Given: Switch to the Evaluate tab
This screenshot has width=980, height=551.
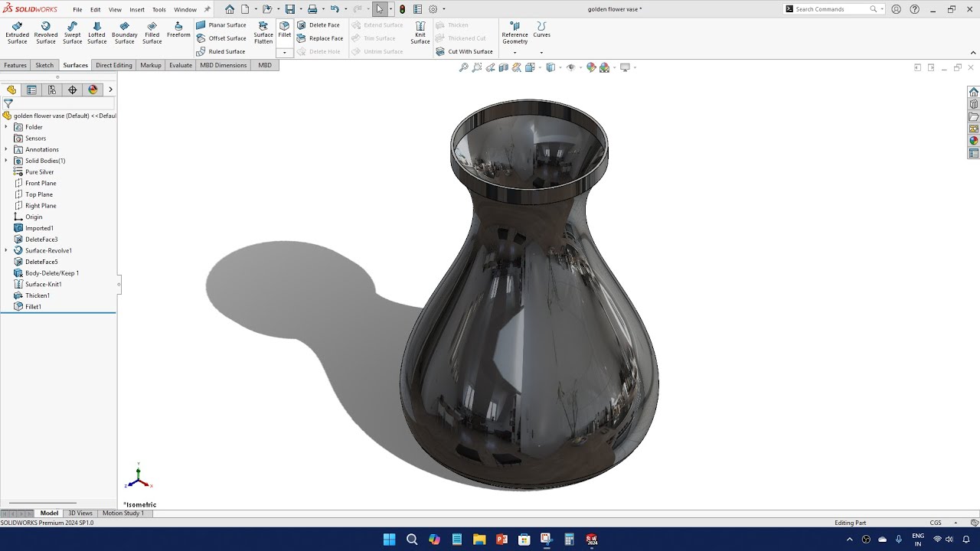Looking at the screenshot, I should click(x=181, y=65).
